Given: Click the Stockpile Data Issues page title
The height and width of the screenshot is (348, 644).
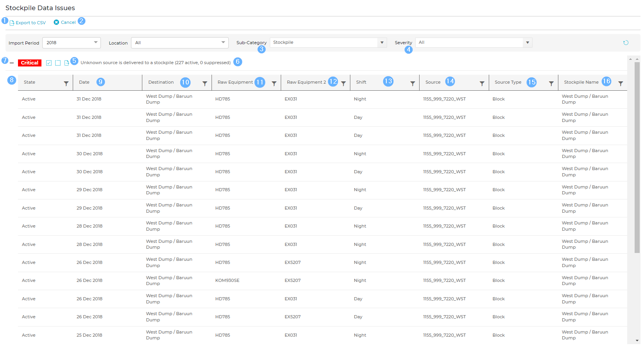Looking at the screenshot, I should point(40,8).
